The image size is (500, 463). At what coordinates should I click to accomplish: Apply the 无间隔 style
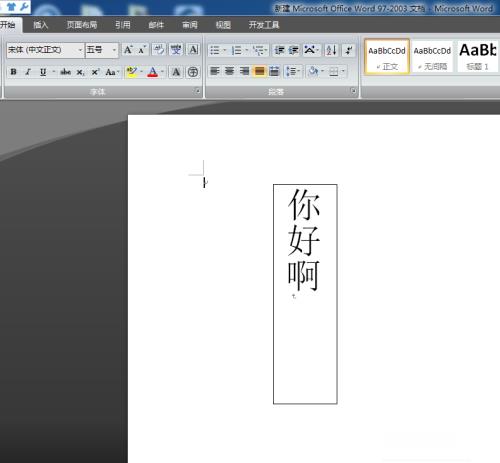(x=432, y=57)
